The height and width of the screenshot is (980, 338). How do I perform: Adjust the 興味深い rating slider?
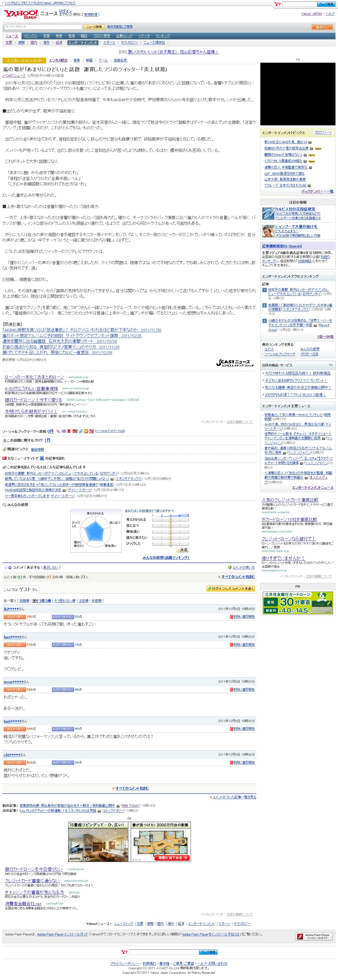coord(170,531)
